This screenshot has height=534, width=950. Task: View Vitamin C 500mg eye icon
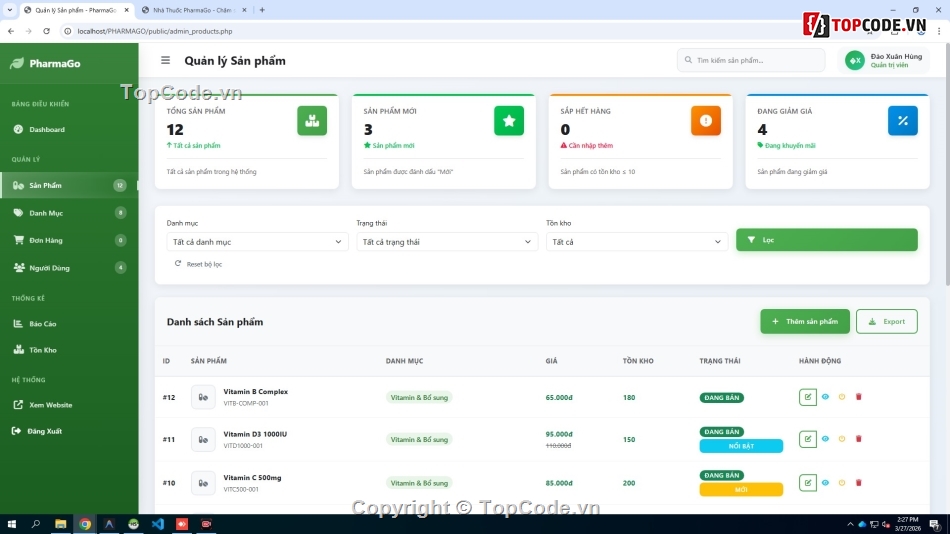[x=825, y=482]
